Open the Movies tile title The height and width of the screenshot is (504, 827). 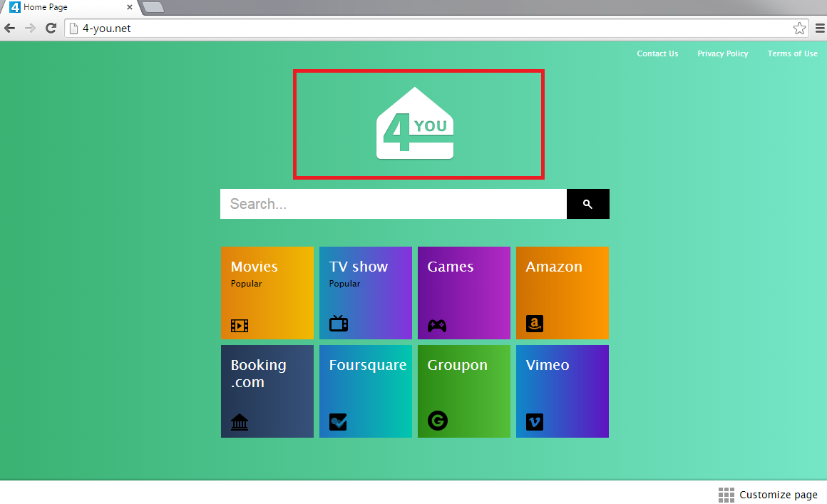tap(255, 267)
